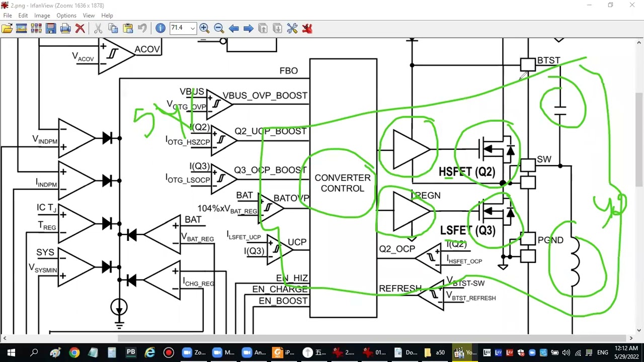644x362 pixels.
Task: Open the Edit menu
Action: click(23, 16)
